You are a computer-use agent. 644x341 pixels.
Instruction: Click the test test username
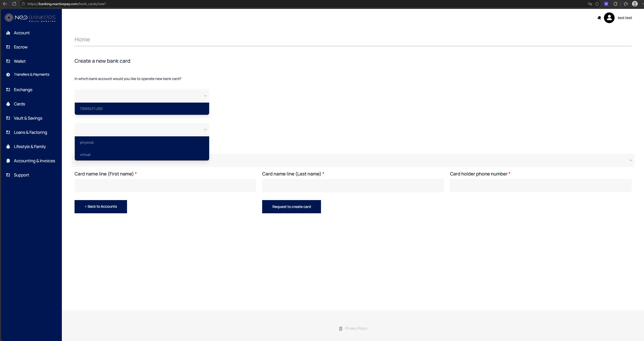(625, 18)
